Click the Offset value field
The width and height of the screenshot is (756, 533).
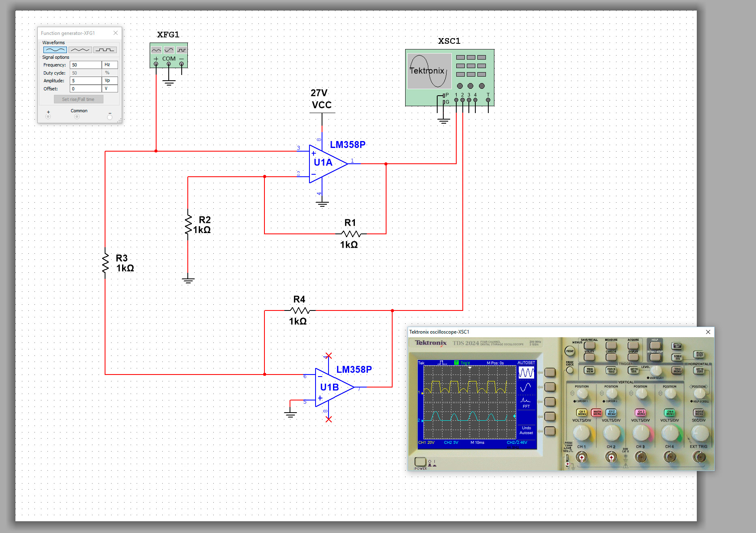86,89
